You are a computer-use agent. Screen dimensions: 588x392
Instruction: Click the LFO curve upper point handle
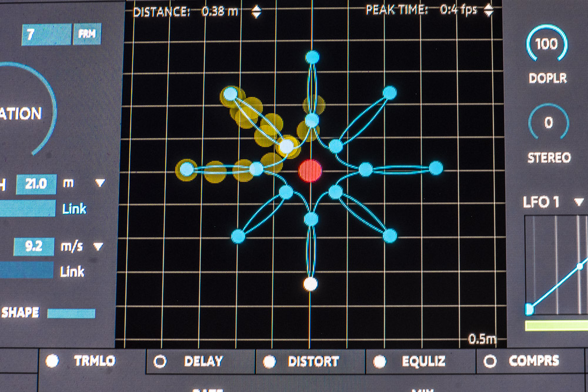click(580, 266)
